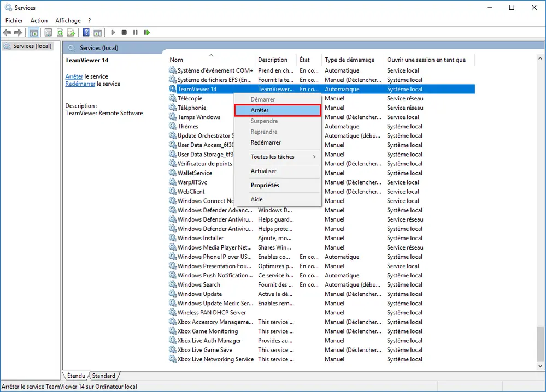
Task: Switch to the Étendu tab
Action: (76, 376)
